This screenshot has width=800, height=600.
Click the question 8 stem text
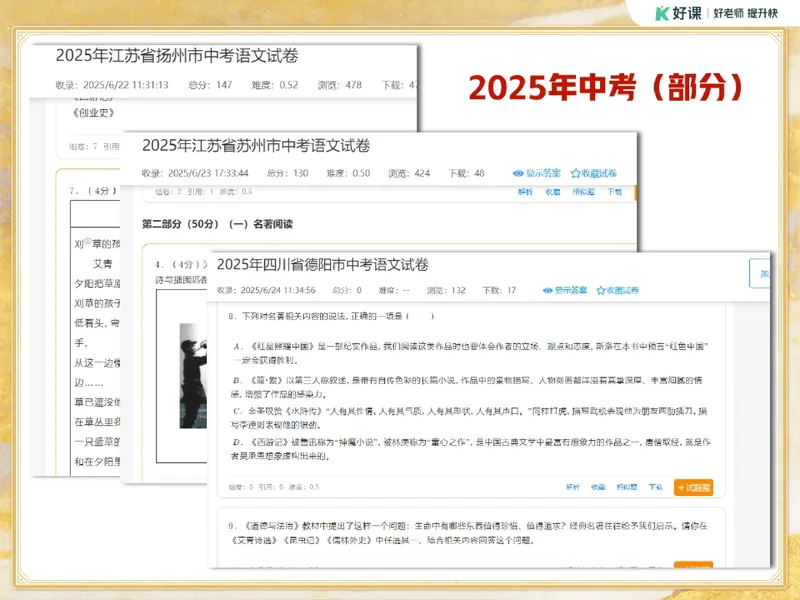click(x=332, y=316)
